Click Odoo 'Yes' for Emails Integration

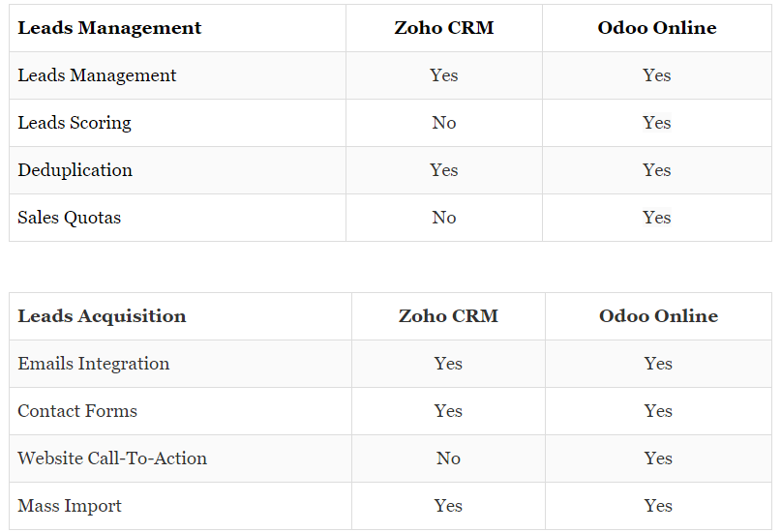tap(658, 364)
